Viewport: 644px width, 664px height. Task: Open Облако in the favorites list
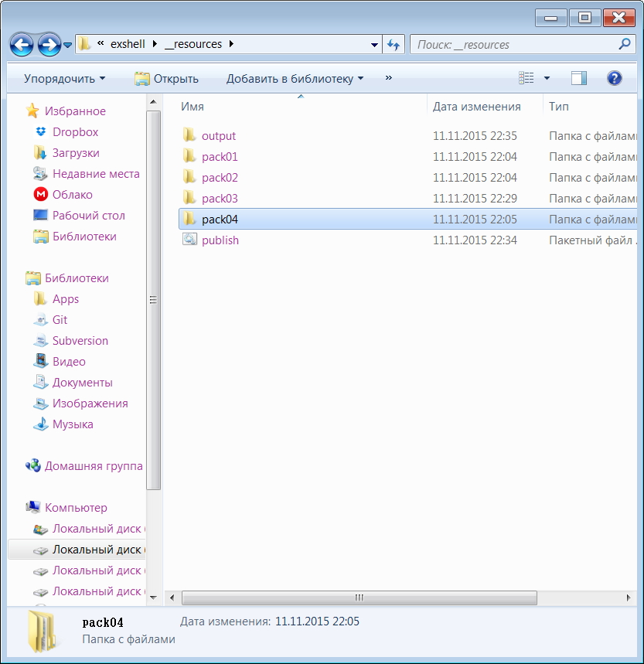(72, 195)
